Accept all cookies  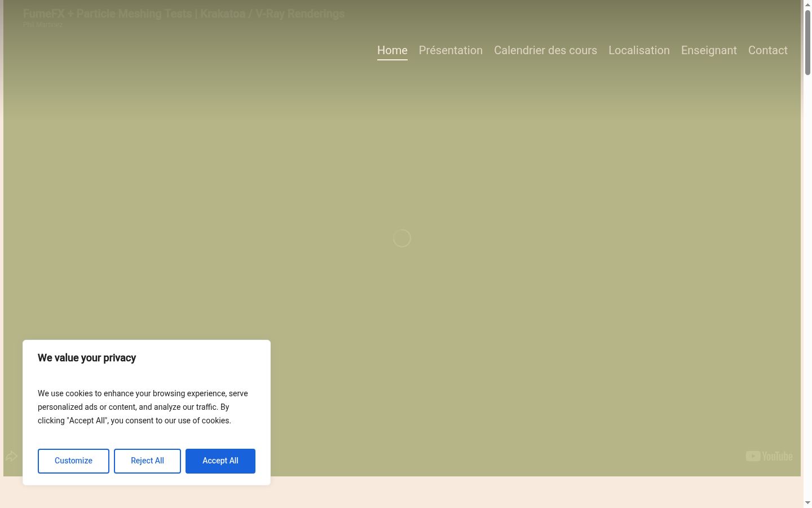coord(220,461)
